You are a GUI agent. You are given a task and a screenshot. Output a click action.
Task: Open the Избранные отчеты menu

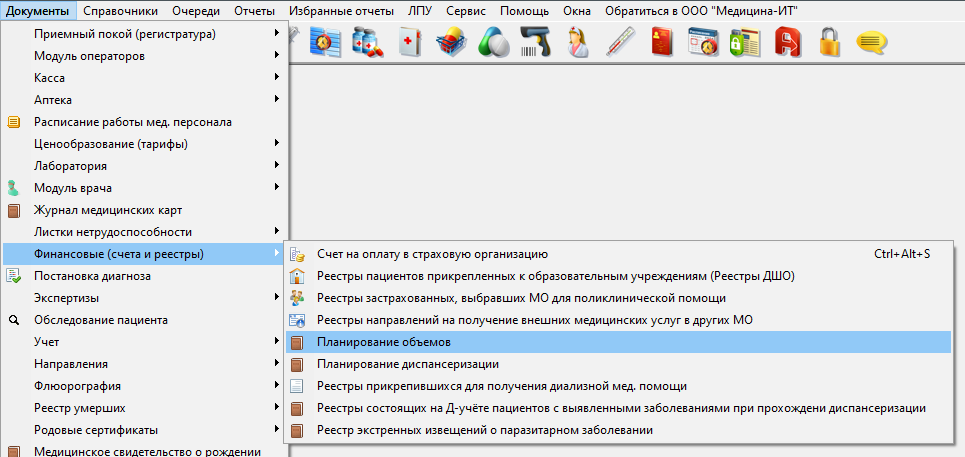[342, 10]
